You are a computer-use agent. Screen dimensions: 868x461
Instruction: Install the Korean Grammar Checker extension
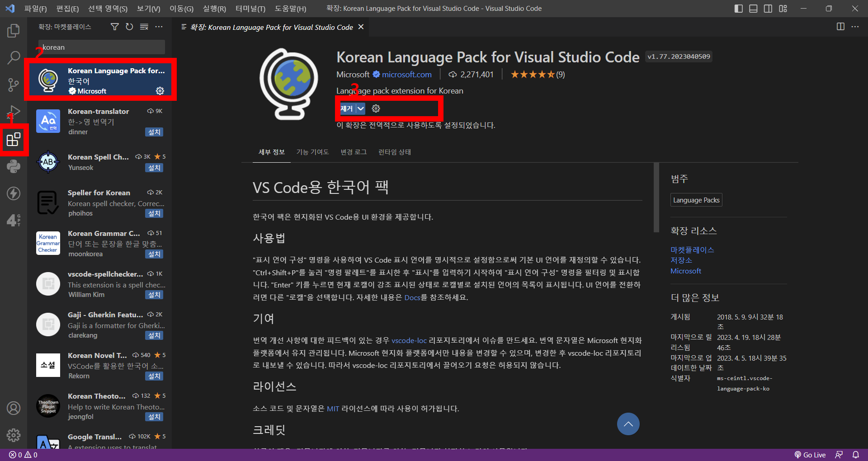click(154, 254)
